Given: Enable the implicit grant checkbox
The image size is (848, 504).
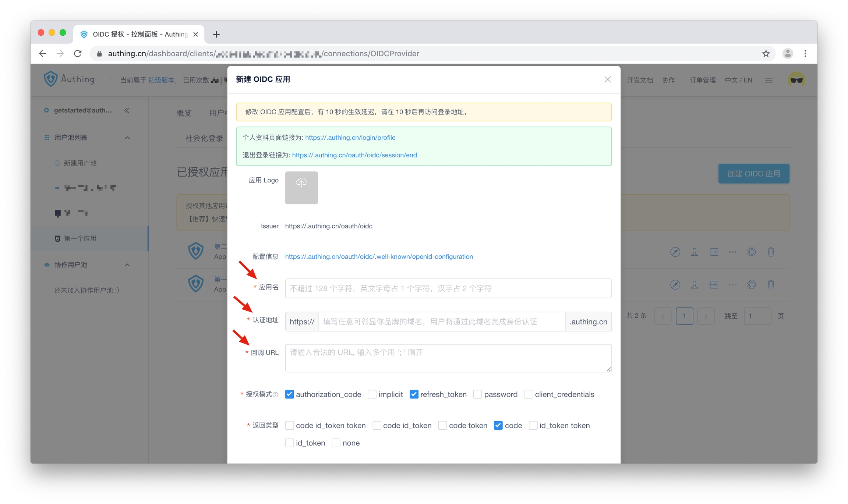Looking at the screenshot, I should click(372, 394).
